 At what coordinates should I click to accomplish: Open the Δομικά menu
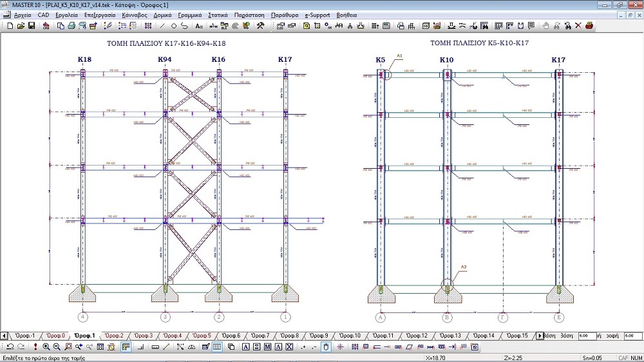coord(163,15)
